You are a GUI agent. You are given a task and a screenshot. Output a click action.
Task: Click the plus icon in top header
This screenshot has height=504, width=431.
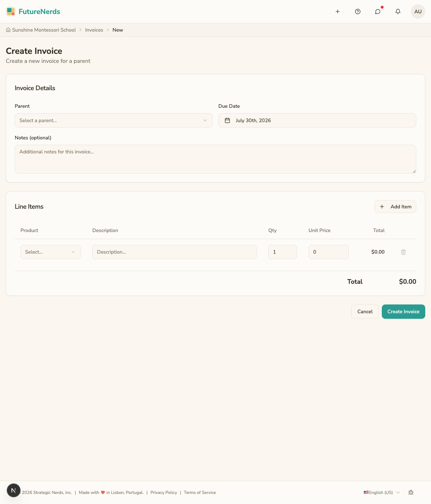(x=338, y=11)
